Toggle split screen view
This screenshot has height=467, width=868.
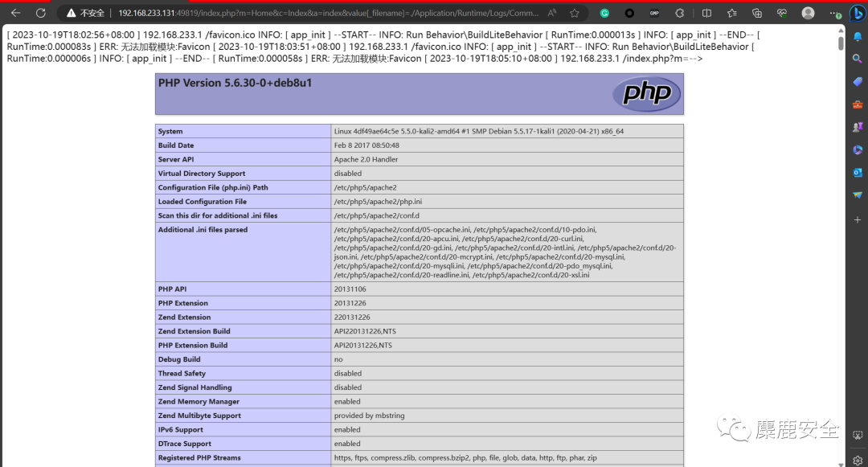[706, 13]
